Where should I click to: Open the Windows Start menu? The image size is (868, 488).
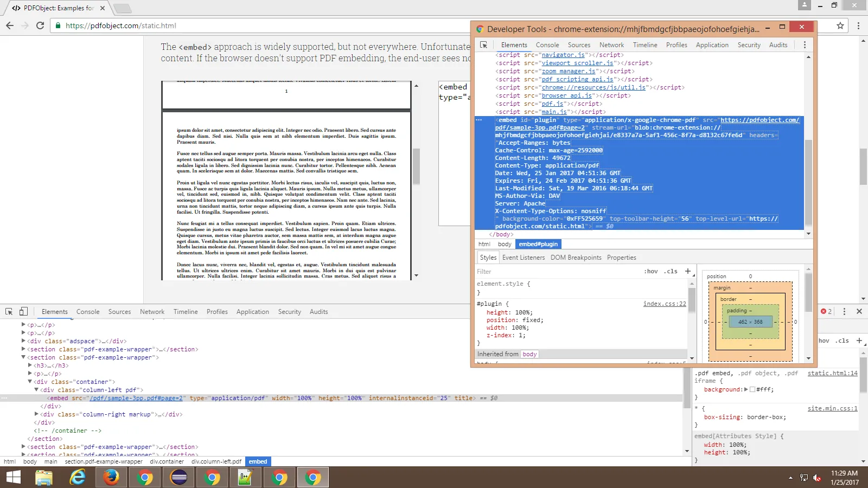(13, 478)
